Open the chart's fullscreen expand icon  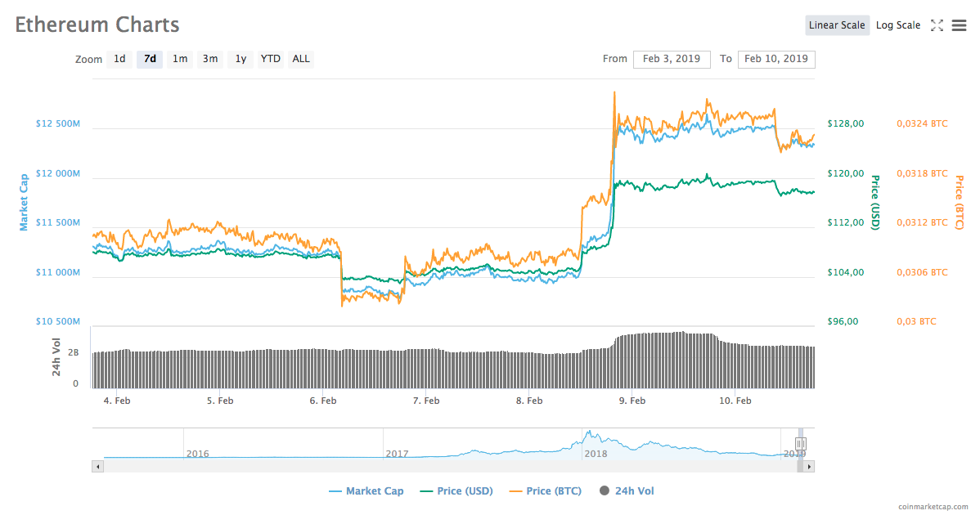pos(937,25)
